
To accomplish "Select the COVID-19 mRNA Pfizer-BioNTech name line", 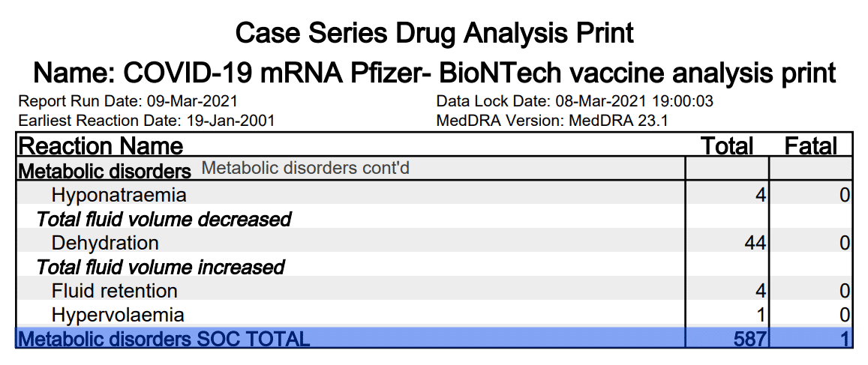I will pos(434,73).
